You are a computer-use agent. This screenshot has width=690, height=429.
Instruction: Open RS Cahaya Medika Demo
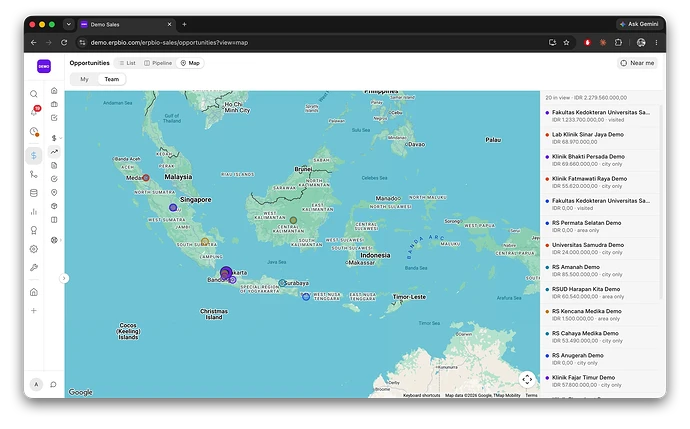[x=601, y=337]
